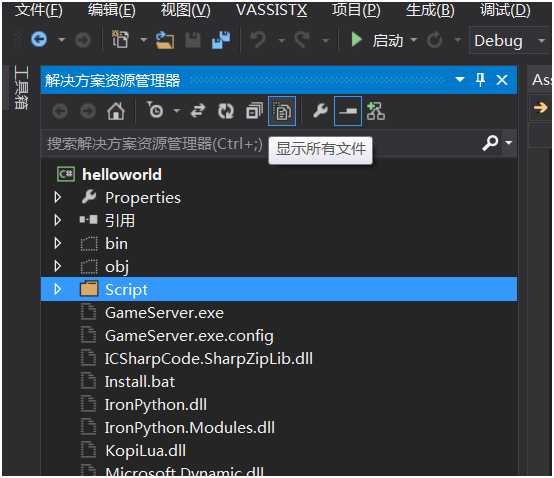The width and height of the screenshot is (554, 478).
Task: Click the search magnifier icon
Action: (490, 143)
